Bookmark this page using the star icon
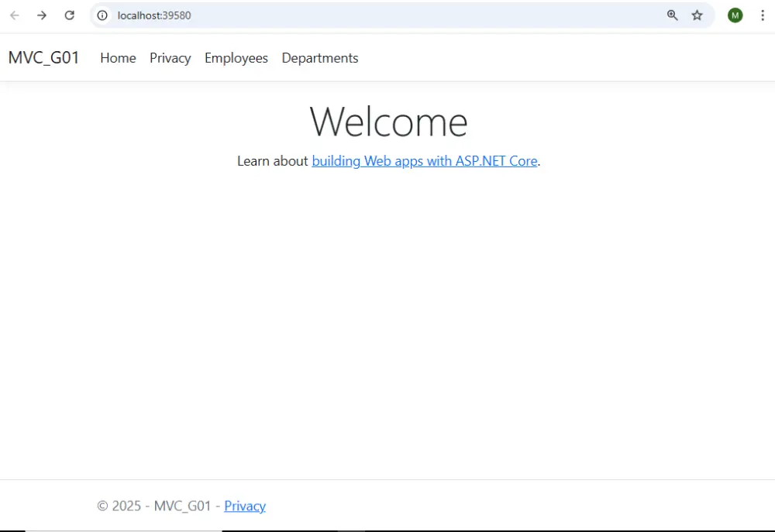 [697, 15]
